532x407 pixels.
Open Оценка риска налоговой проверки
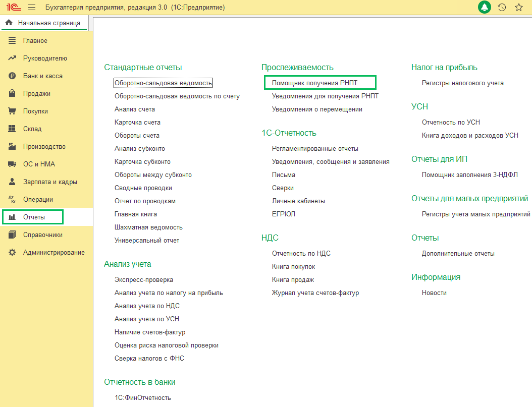(x=167, y=345)
